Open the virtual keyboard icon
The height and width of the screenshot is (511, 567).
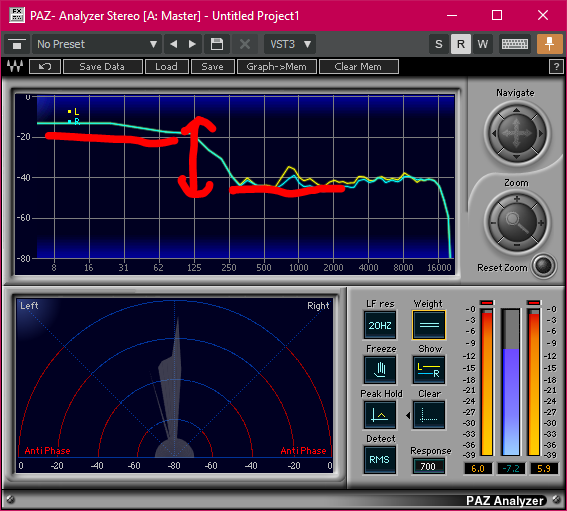515,44
